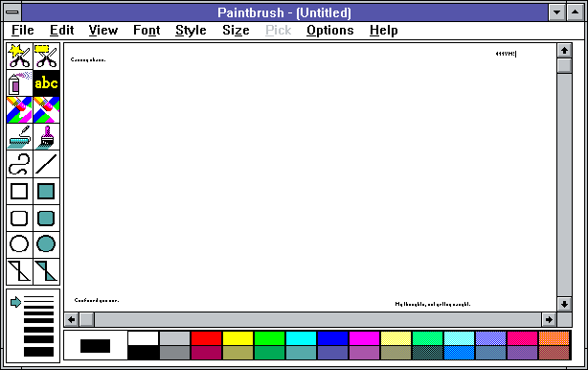This screenshot has width=588, height=370.
Task: Pick the Paint Roller fill tool
Action: (x=19, y=137)
